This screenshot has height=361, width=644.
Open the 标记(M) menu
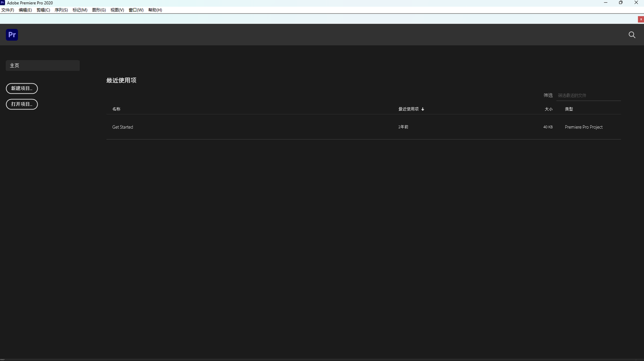tap(80, 10)
